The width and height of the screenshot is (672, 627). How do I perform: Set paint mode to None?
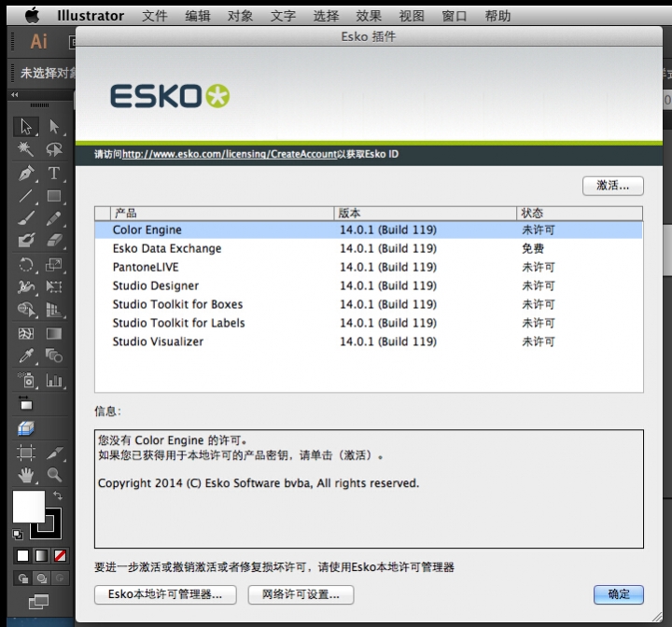pos(60,555)
